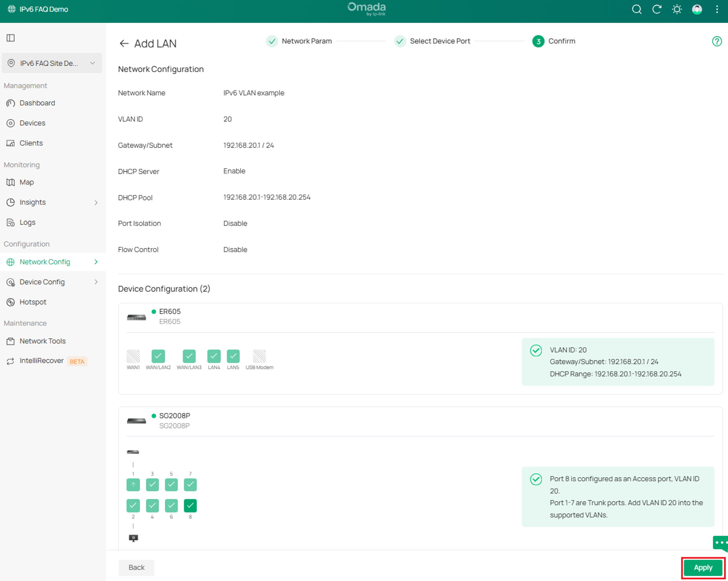Click the uplink device icon above port 1
728x581 pixels.
133,452
